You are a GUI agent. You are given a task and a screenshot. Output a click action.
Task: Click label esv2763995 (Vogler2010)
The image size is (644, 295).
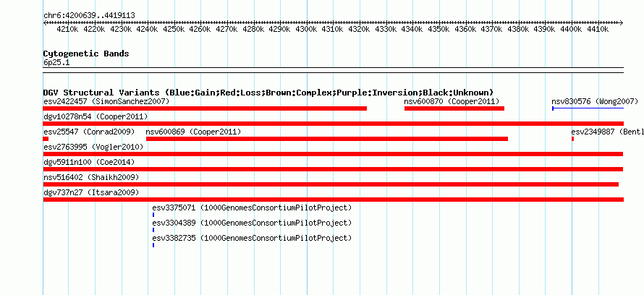[93, 147]
